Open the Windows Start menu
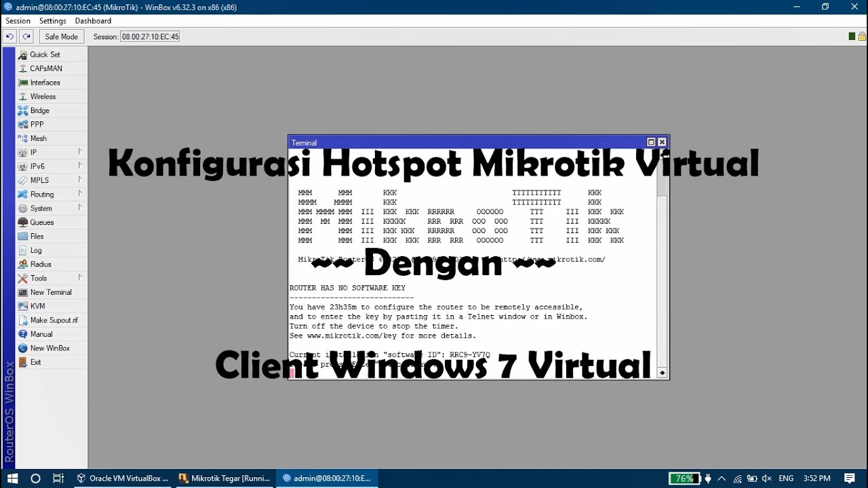This screenshot has width=868, height=488. [12, 479]
